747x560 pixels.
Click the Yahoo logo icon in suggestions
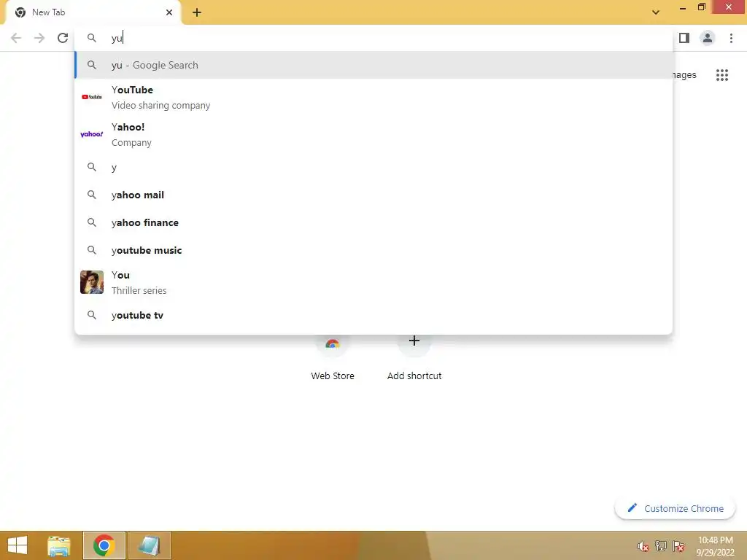[x=91, y=134]
